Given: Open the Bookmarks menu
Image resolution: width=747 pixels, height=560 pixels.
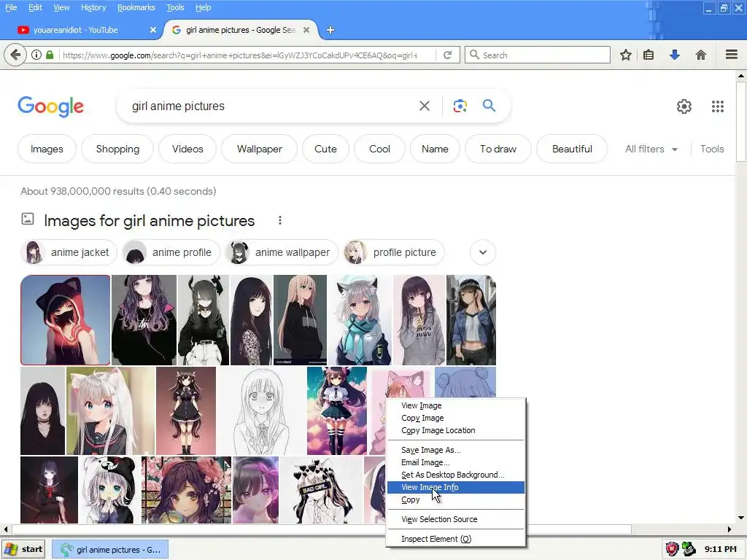Looking at the screenshot, I should pyautogui.click(x=136, y=7).
